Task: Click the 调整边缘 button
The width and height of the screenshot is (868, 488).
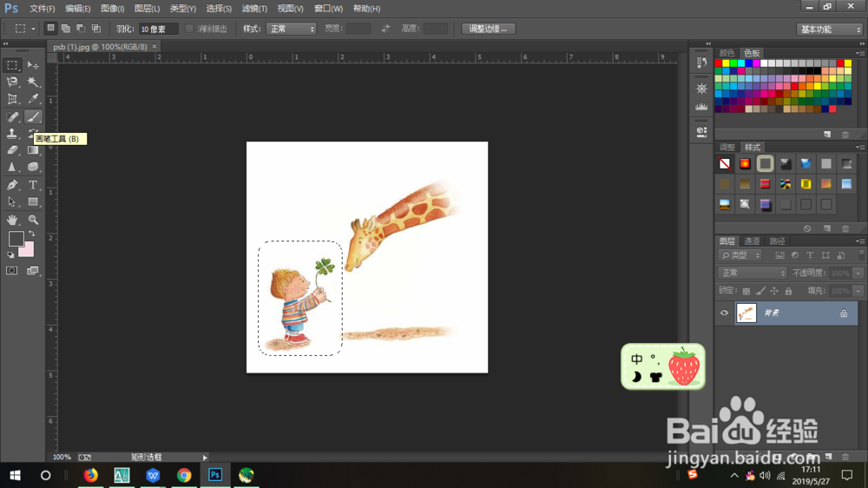Action: coord(488,29)
